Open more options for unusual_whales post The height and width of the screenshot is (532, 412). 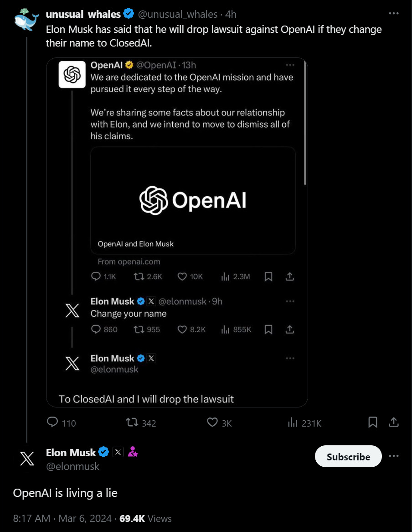click(x=394, y=14)
